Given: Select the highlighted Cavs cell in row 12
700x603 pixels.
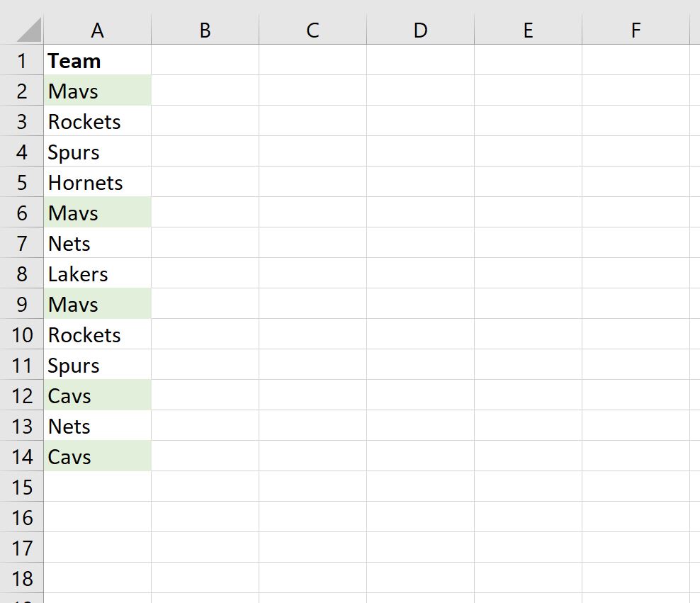Looking at the screenshot, I should (97, 395).
